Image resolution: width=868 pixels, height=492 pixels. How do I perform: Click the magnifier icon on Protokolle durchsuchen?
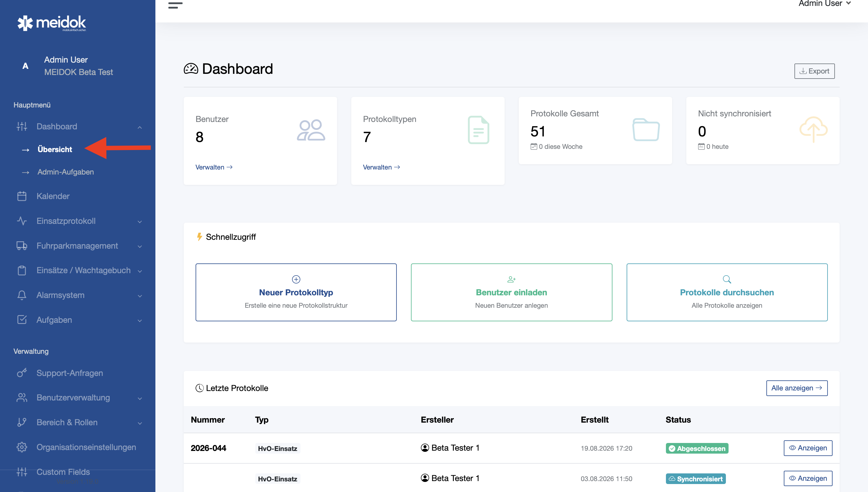click(727, 279)
